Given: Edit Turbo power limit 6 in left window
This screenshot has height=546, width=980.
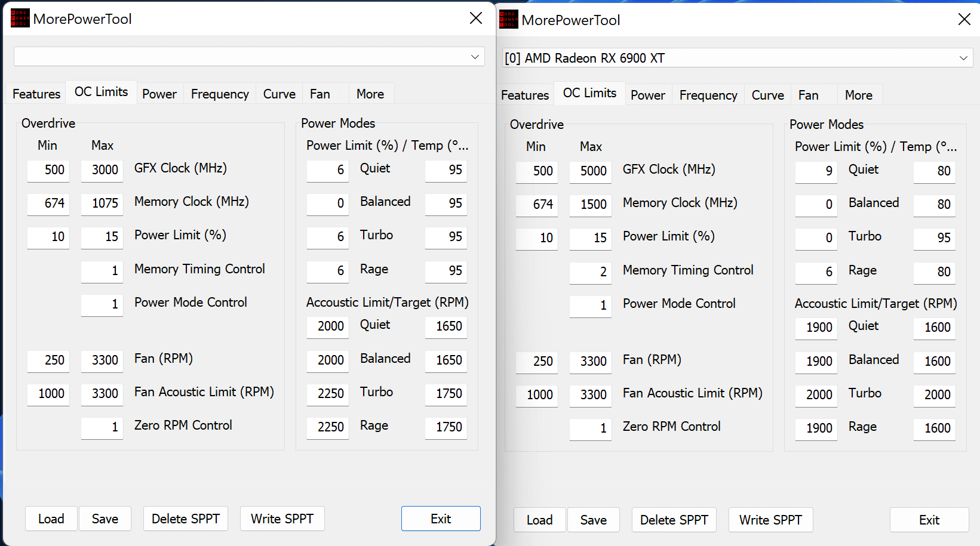Looking at the screenshot, I should click(x=328, y=237).
